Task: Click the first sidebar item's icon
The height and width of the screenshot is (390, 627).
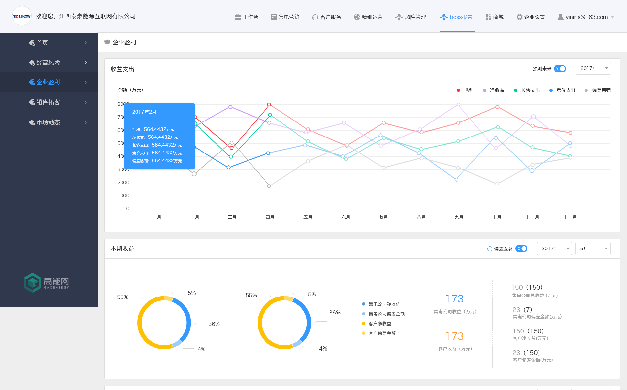Action: [32, 42]
